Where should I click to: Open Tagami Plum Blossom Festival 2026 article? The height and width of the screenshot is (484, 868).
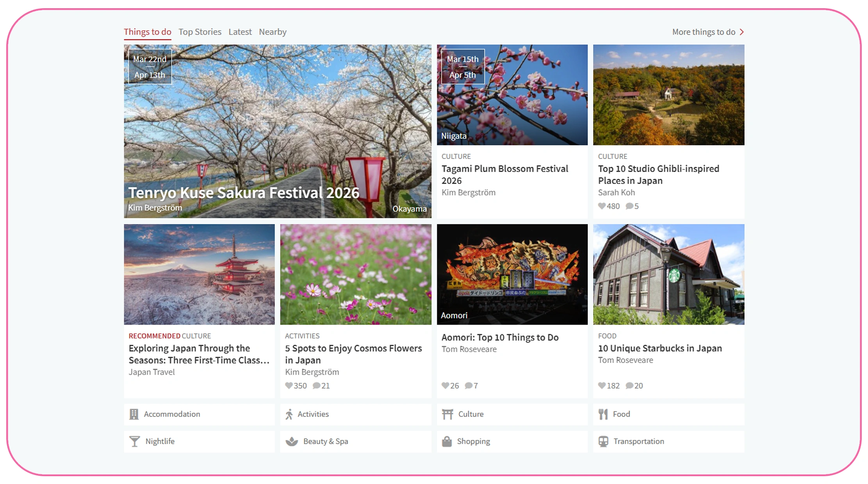(504, 174)
